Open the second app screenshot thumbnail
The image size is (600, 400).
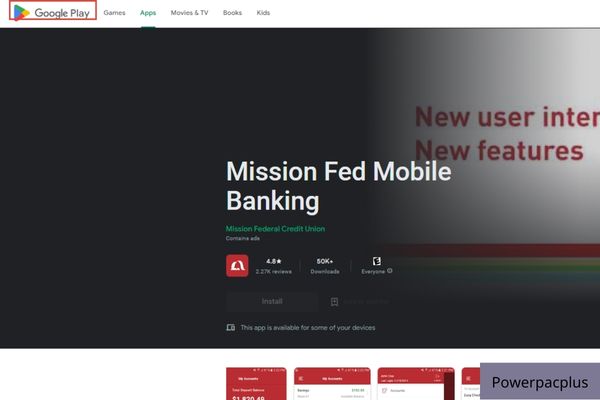[x=332, y=384]
